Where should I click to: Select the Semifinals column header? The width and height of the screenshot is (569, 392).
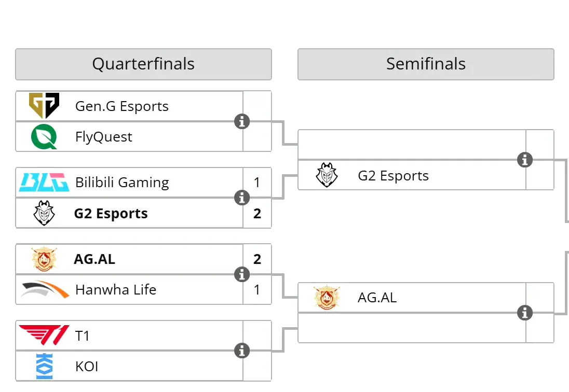[426, 64]
